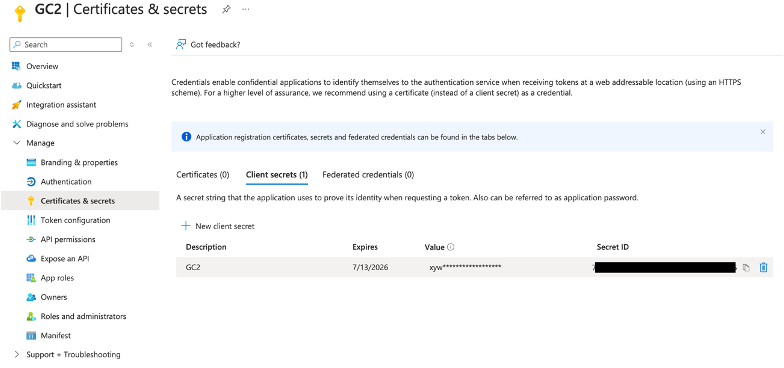Open API permissions
Screen dimensions: 784x368
(68, 240)
